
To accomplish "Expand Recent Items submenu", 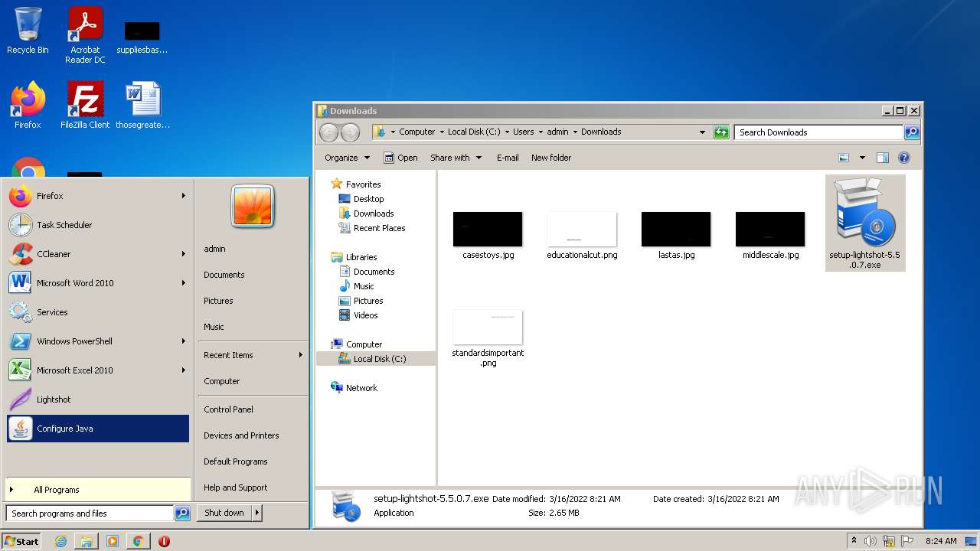I will [253, 355].
